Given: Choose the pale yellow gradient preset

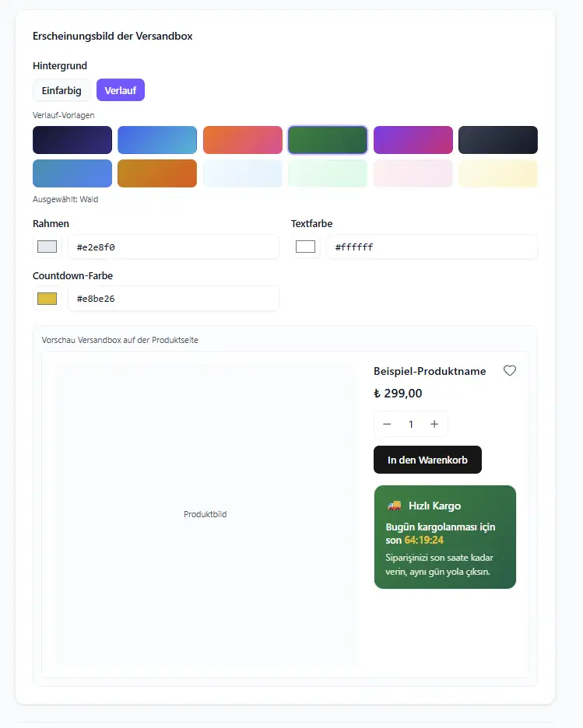Looking at the screenshot, I should 498,173.
